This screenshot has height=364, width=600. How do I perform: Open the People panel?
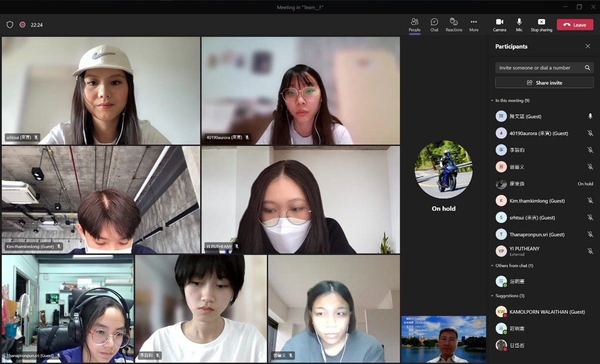tap(414, 24)
